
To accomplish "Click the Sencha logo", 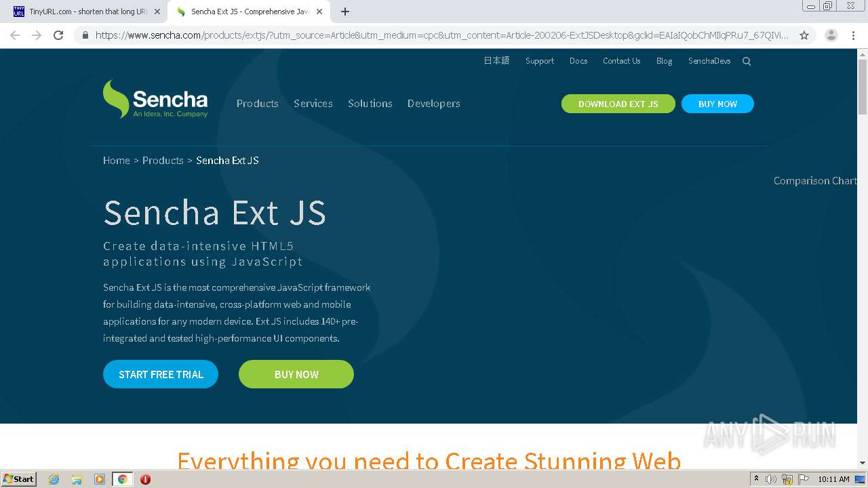I will click(155, 99).
